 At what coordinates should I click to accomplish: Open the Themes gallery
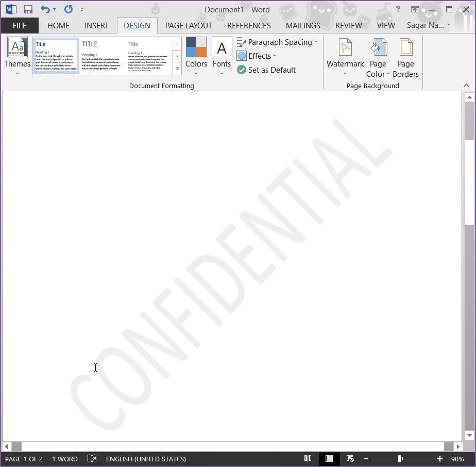click(18, 56)
